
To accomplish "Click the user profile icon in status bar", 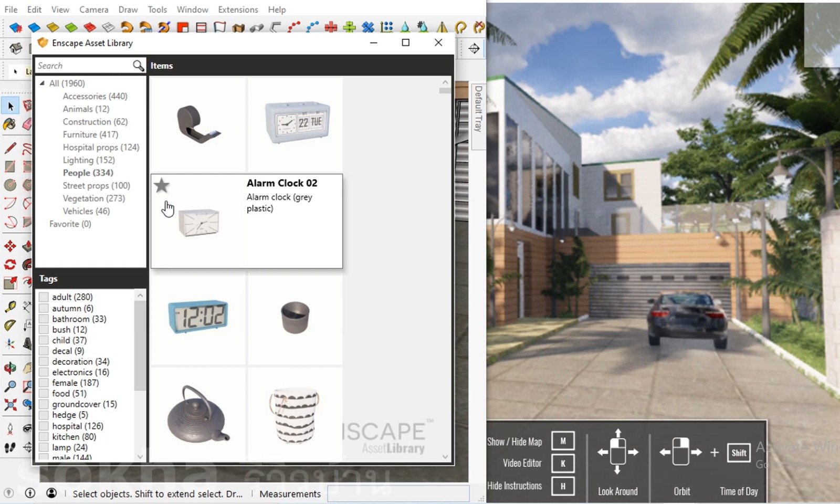I will click(51, 493).
